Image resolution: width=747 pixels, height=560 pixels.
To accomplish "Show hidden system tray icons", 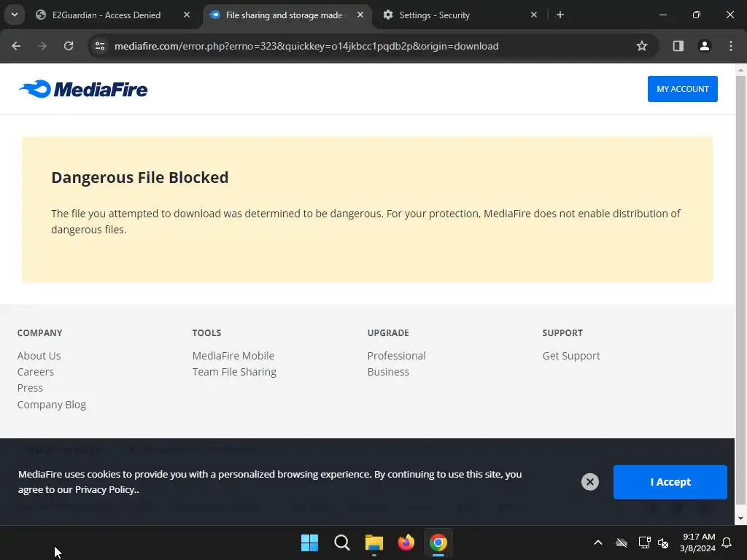I will (x=598, y=542).
